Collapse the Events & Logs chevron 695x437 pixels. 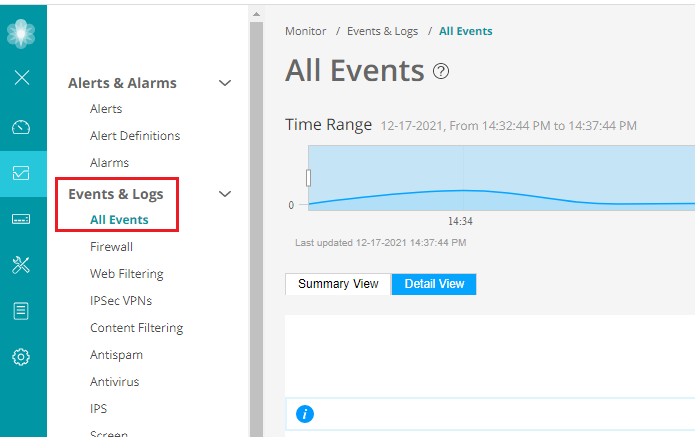pyautogui.click(x=225, y=194)
